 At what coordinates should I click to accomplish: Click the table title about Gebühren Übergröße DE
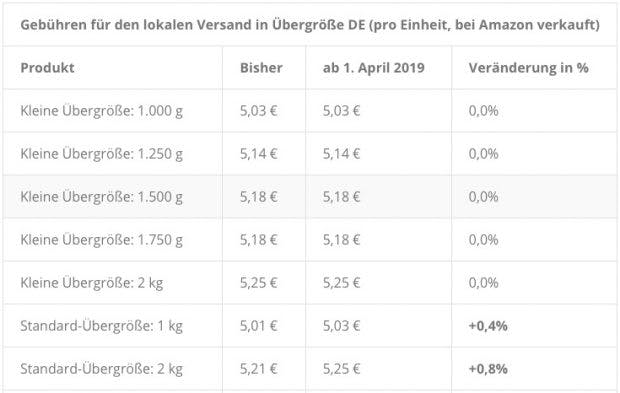click(x=310, y=25)
